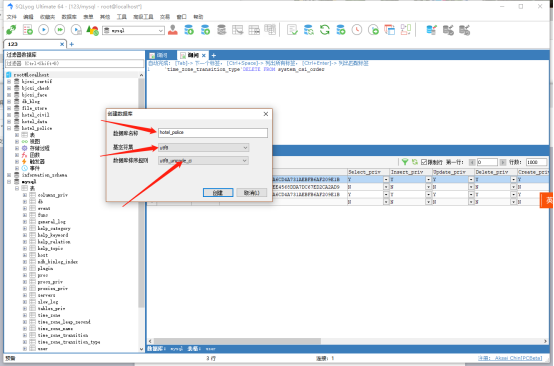Screen dimensions: 554x366
Task: Click the functions fx icon
Action: [x=24, y=155]
